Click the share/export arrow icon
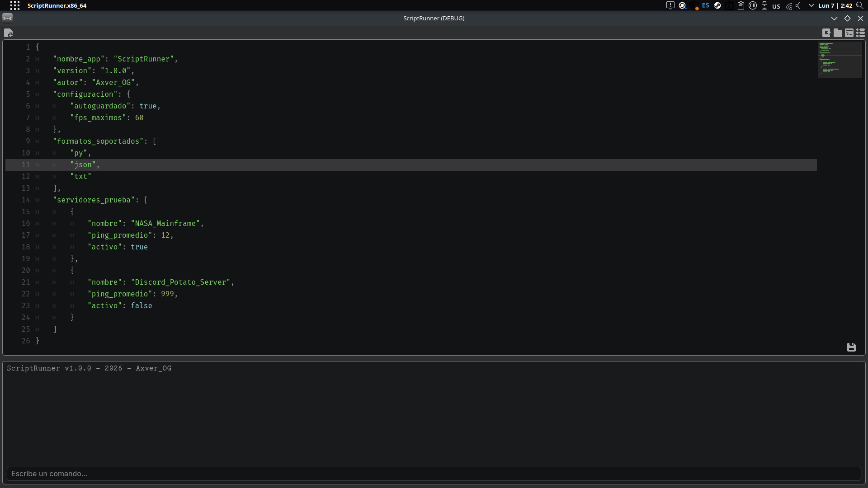868x488 pixels. pyautogui.click(x=826, y=33)
